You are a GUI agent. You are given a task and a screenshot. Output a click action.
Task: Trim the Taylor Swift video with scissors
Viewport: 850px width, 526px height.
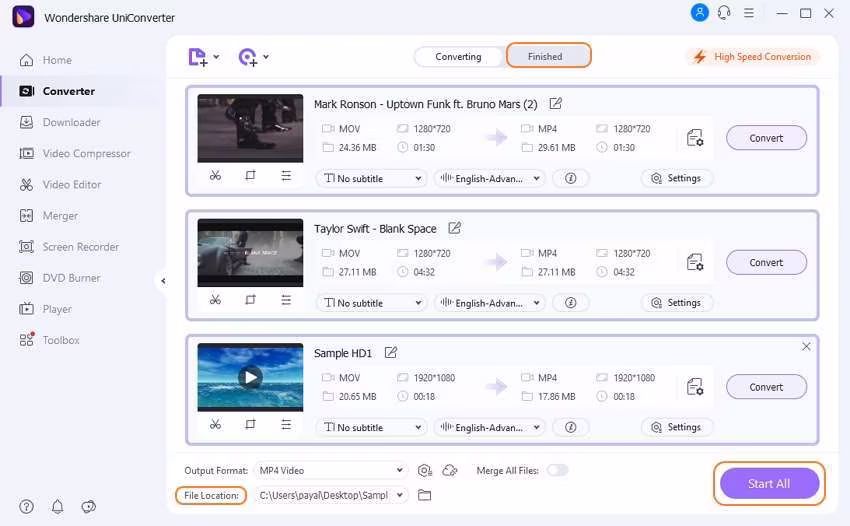[215, 300]
